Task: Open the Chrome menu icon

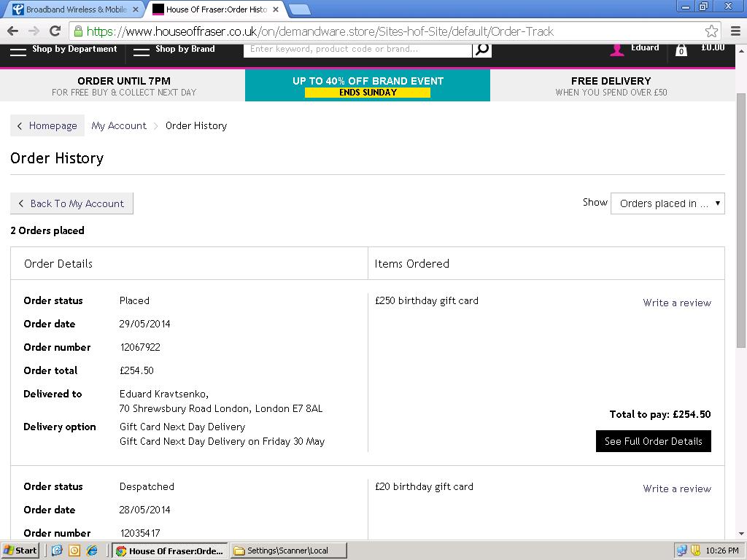Action: (x=735, y=31)
